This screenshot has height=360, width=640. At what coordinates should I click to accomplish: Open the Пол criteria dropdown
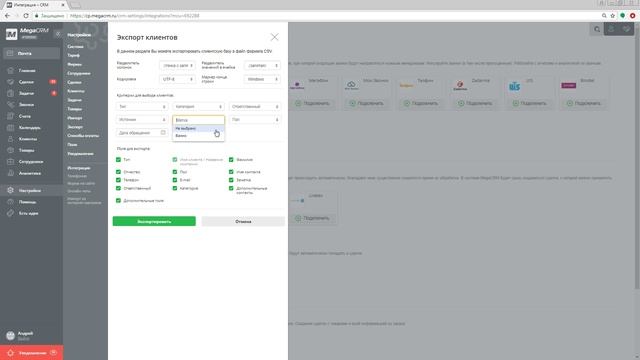pos(255,120)
